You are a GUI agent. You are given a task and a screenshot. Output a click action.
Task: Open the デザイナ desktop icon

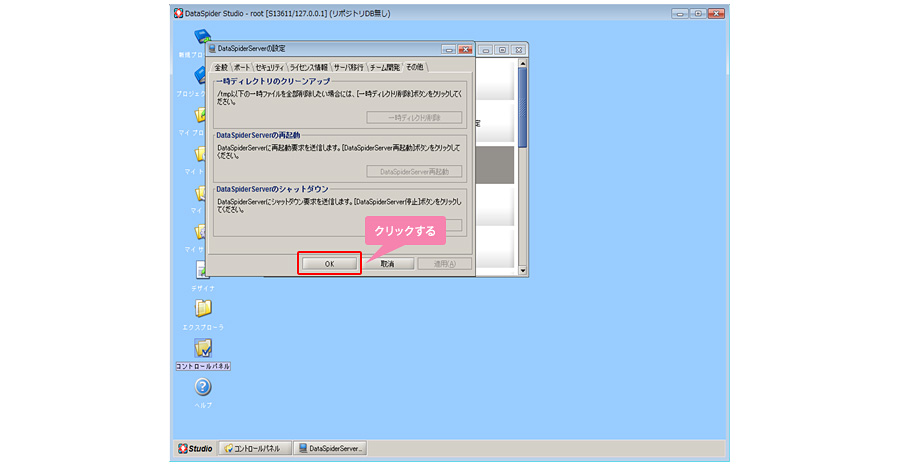coord(203,271)
